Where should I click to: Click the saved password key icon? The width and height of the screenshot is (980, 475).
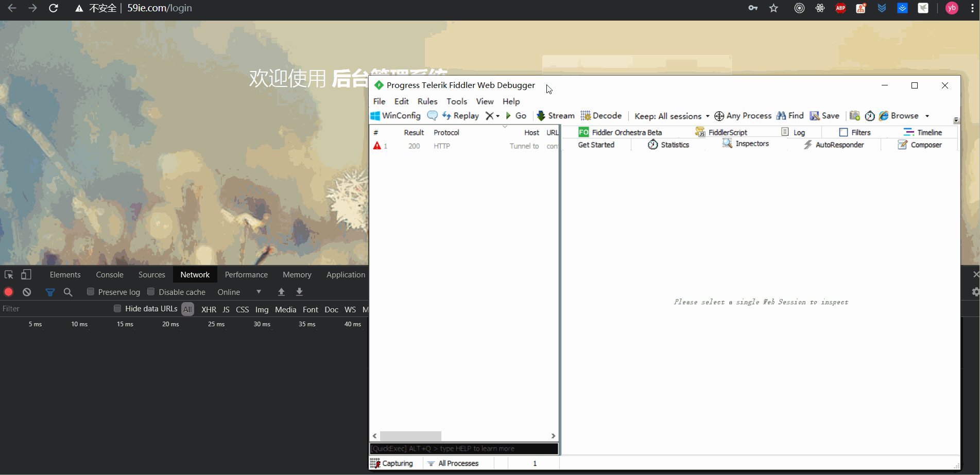[753, 8]
